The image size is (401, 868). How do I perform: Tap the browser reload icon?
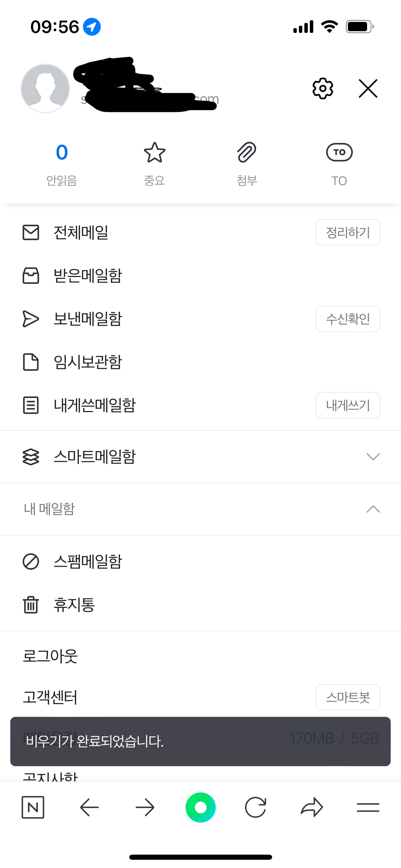256,808
